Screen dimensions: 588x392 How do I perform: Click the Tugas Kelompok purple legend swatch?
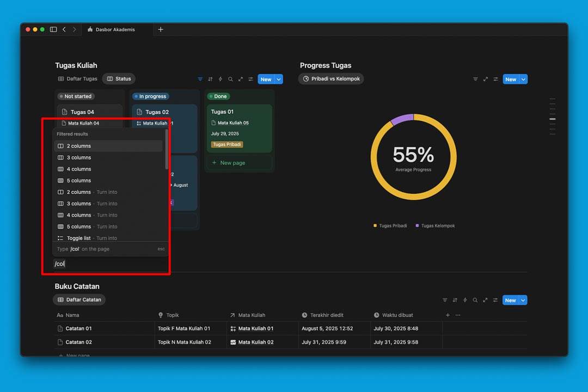point(417,226)
